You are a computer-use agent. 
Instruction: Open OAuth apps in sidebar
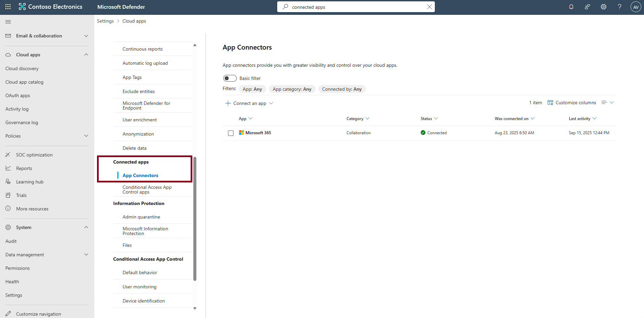(18, 95)
